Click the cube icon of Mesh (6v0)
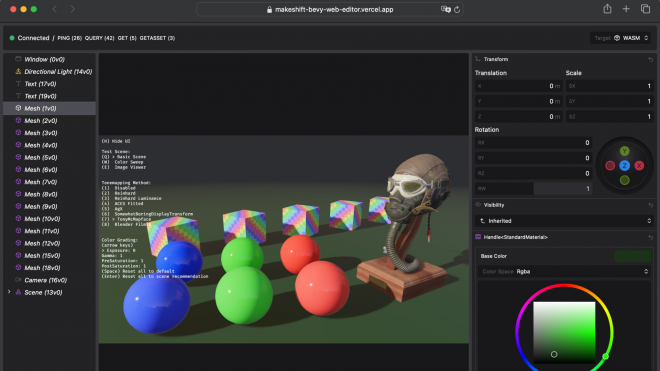Image resolution: width=660 pixels, height=371 pixels. pos(18,169)
